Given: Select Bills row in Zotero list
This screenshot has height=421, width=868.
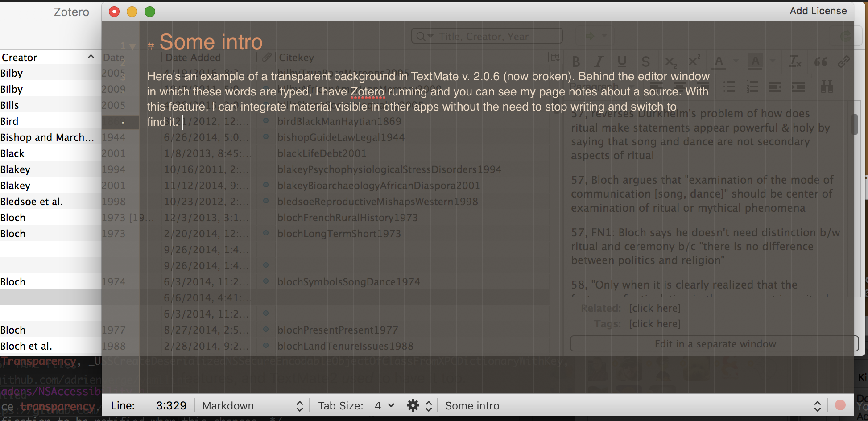Looking at the screenshot, I should pos(49,105).
